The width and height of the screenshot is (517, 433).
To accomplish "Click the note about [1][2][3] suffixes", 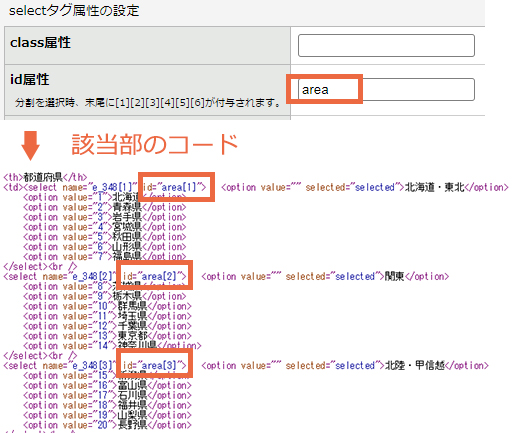I will 148,102.
